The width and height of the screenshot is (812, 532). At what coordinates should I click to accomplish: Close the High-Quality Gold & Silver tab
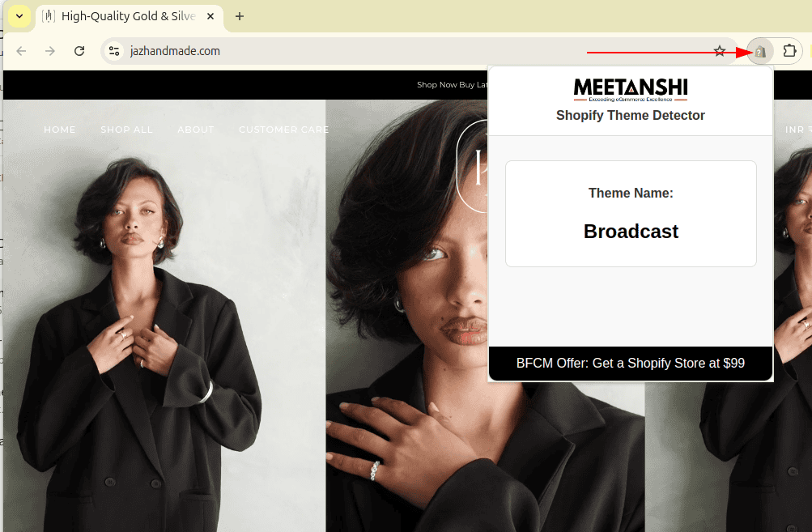point(210,16)
